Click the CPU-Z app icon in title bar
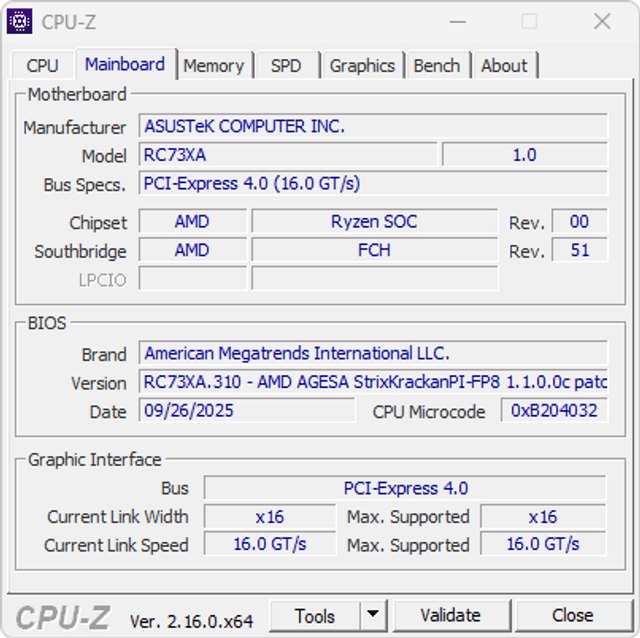640x638 pixels. [x=20, y=21]
